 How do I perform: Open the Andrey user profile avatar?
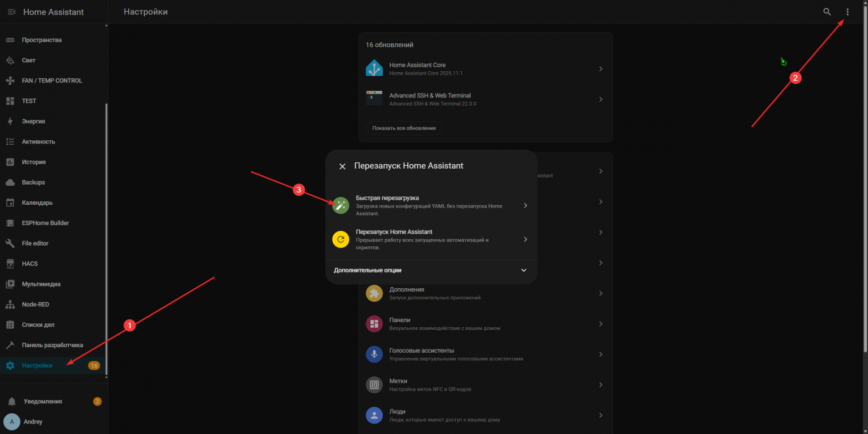point(12,422)
